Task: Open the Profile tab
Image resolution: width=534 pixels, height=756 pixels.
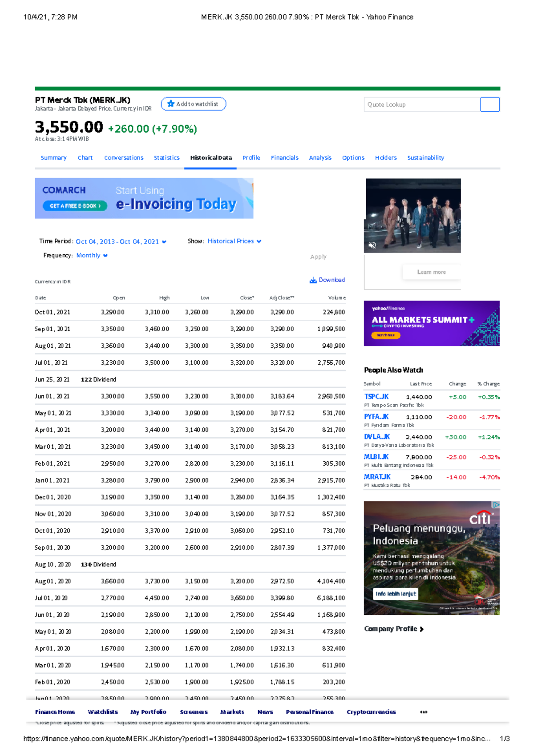Action: (x=251, y=158)
